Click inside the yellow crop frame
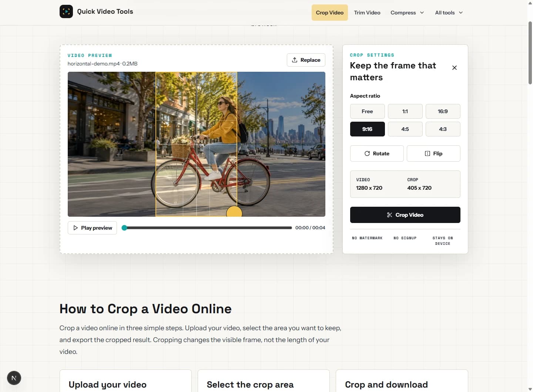Viewport: 533px width, 392px height. (x=196, y=144)
